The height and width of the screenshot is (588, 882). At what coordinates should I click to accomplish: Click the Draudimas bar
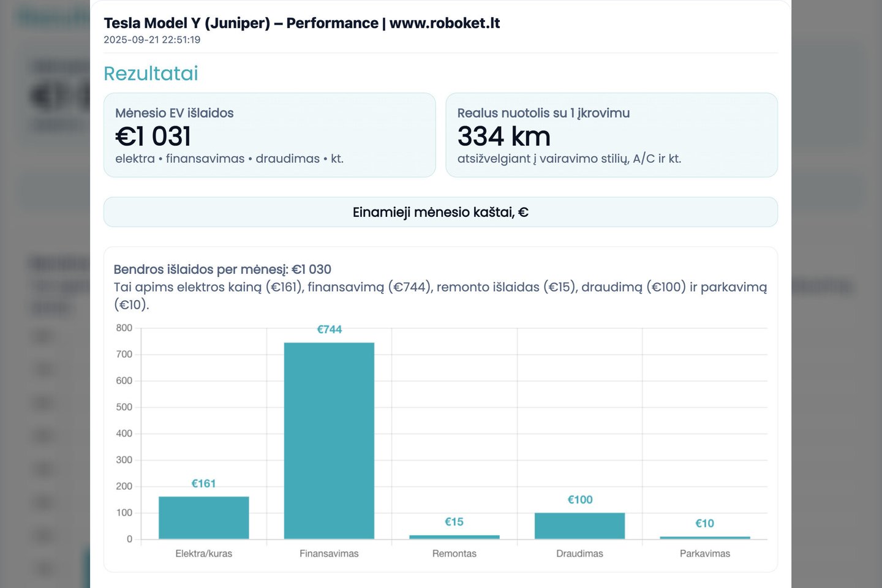(579, 526)
